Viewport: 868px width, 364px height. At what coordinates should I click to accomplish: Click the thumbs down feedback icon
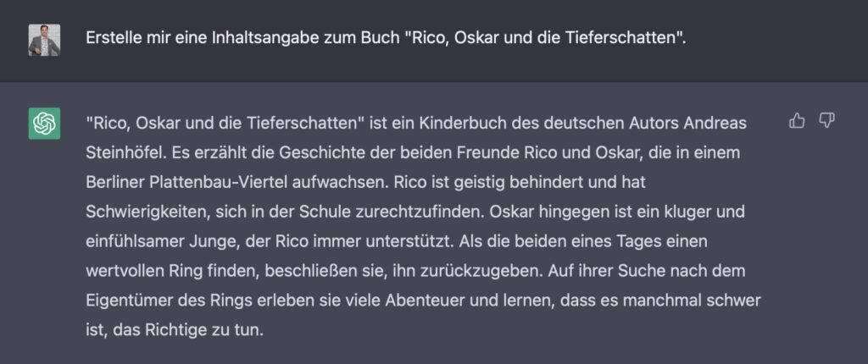(x=826, y=120)
